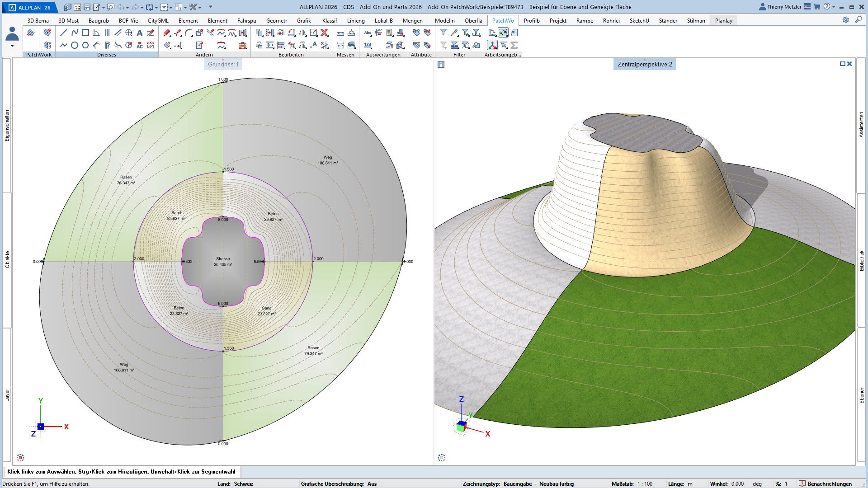
Task: Select the Circle drawing tool
Action: point(75,45)
